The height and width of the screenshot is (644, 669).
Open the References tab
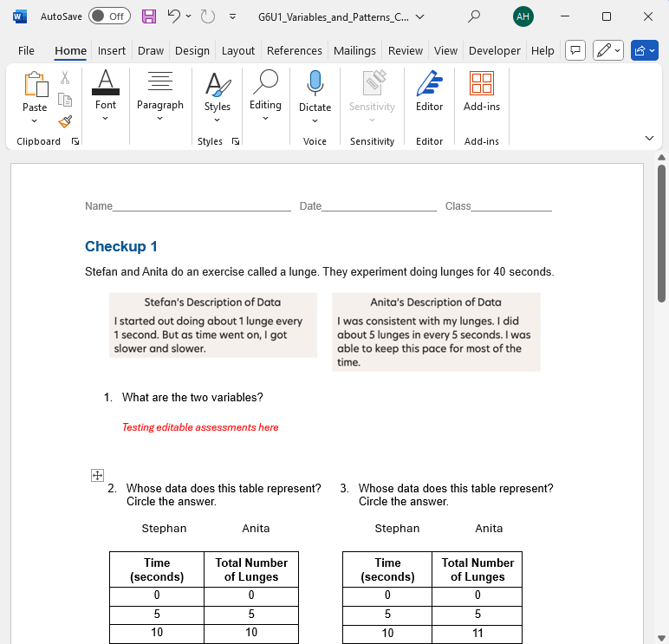point(295,50)
